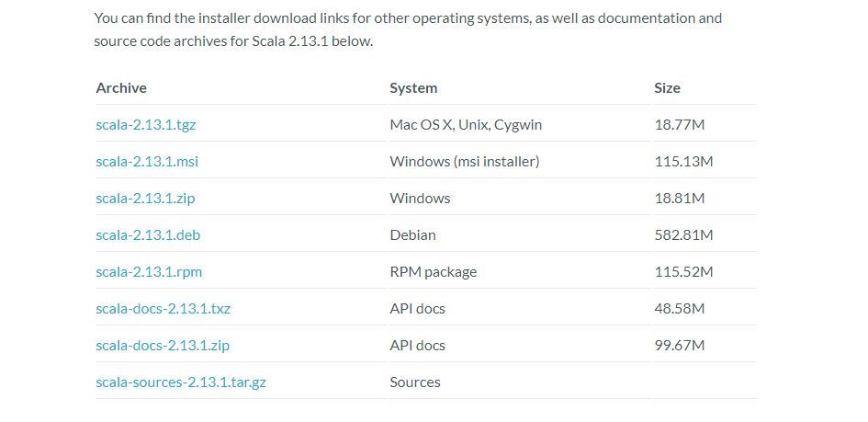This screenshot has height=422, width=868.
Task: Select the "Mac OS X, Unix, Cygwin" cell
Action: 466,124
